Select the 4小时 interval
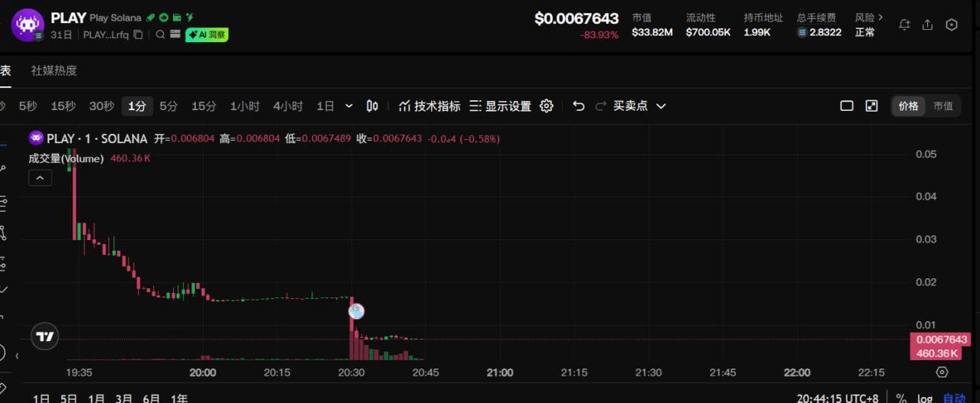The width and height of the screenshot is (980, 403). click(288, 106)
